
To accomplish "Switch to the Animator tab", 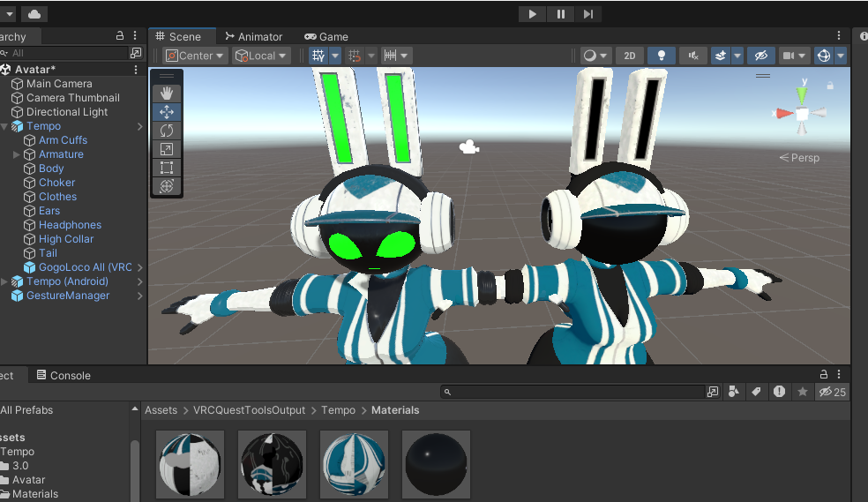I will click(253, 36).
